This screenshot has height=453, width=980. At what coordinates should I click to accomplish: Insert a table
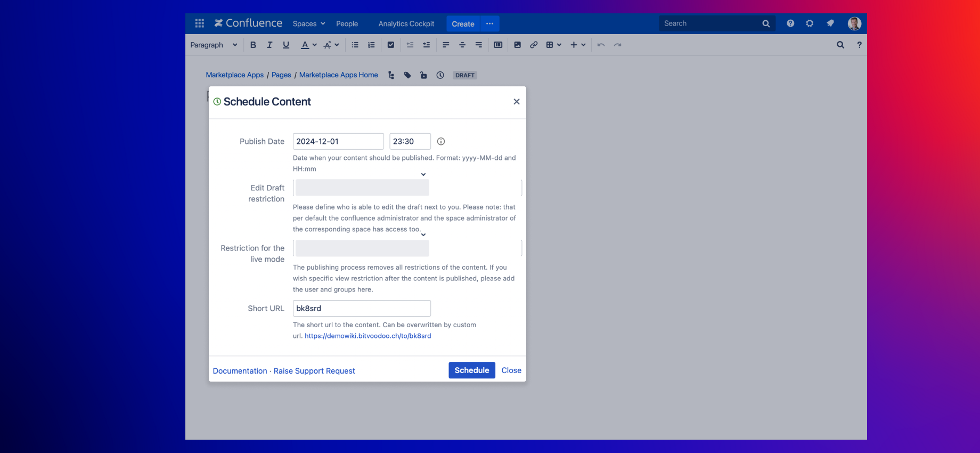(550, 45)
